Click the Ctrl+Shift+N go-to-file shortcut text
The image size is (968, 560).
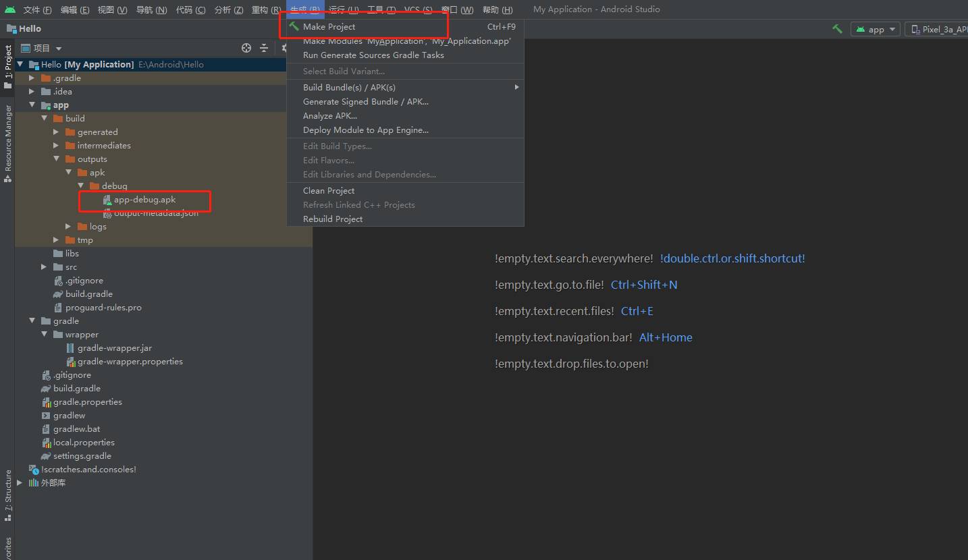point(644,285)
